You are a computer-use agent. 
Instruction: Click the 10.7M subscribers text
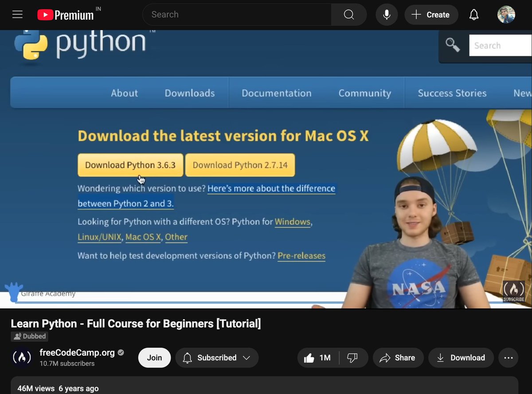[x=67, y=363]
